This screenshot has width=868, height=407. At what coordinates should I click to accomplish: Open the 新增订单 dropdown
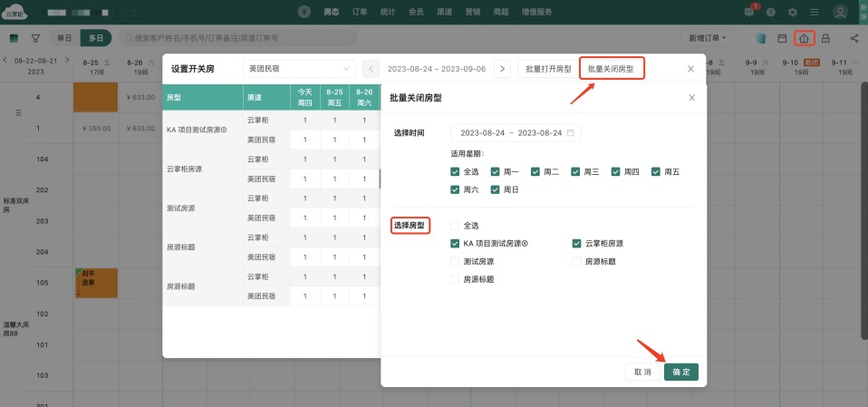708,38
